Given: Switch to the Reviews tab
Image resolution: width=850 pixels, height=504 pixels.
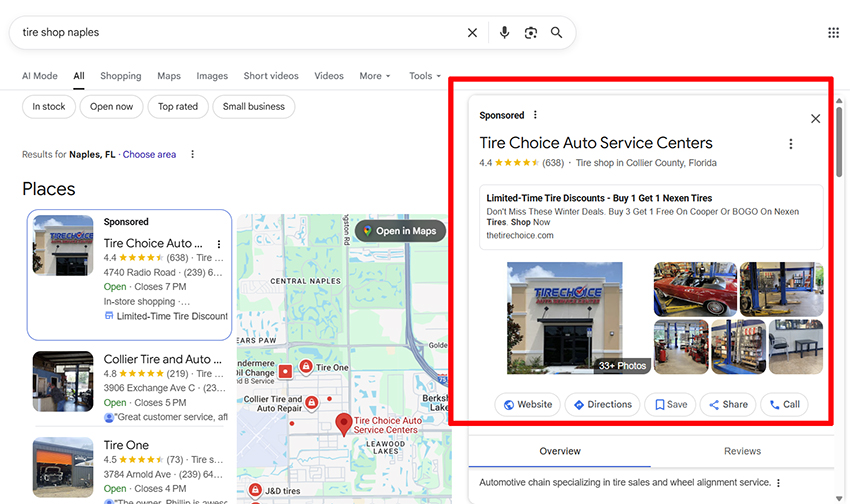Looking at the screenshot, I should pyautogui.click(x=742, y=451).
